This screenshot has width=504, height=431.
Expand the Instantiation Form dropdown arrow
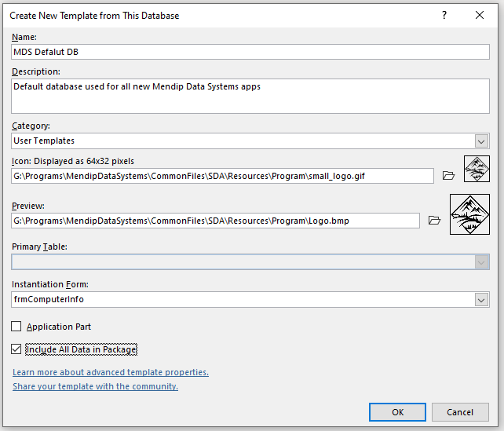(x=481, y=300)
